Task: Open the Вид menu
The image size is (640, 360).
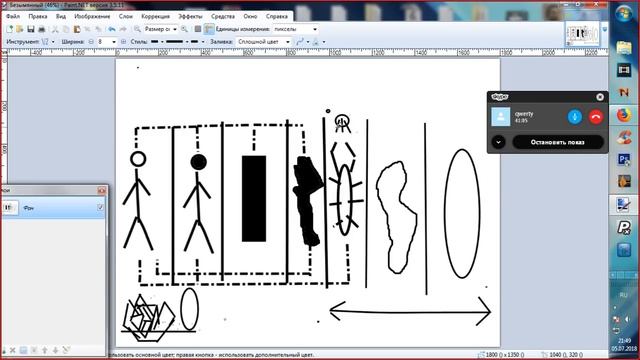Action: click(x=61, y=16)
